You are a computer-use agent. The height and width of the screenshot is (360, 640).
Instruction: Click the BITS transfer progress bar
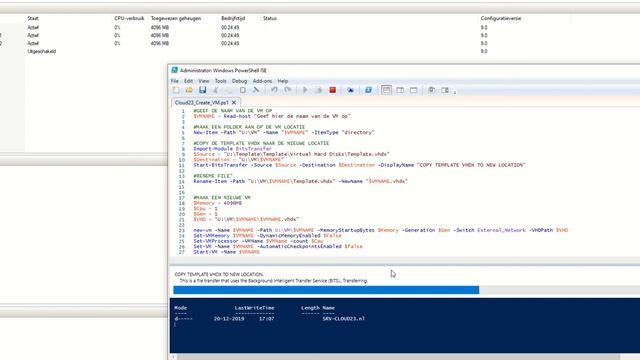click(407, 290)
